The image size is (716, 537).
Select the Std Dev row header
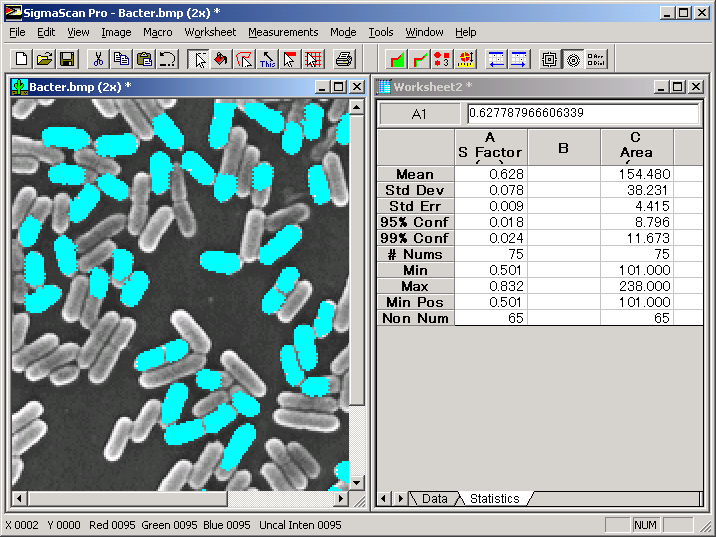(x=415, y=190)
